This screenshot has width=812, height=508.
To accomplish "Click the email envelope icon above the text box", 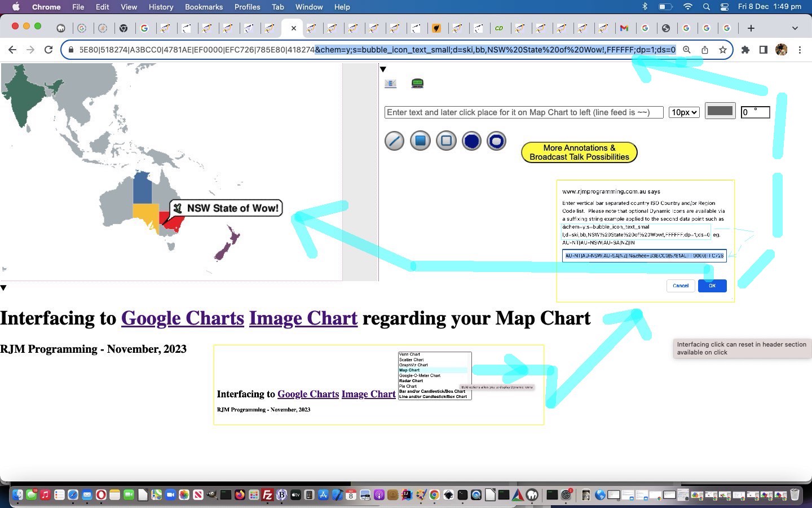I will 390,84.
